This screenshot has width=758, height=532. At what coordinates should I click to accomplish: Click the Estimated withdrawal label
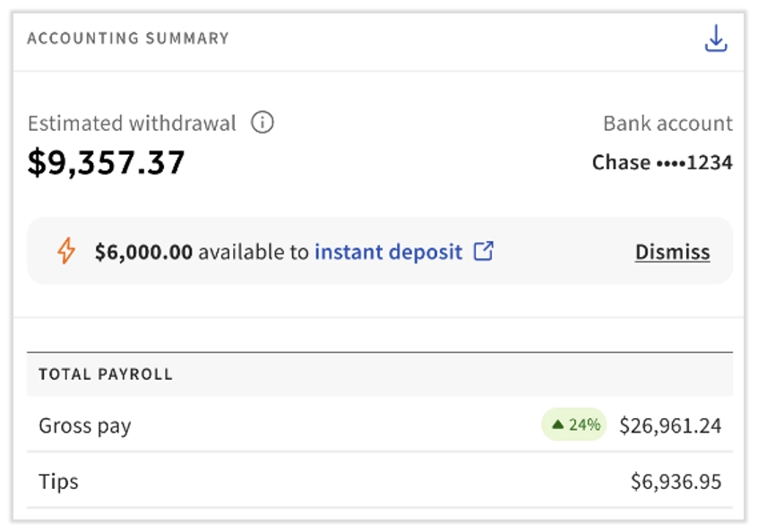[x=132, y=124]
